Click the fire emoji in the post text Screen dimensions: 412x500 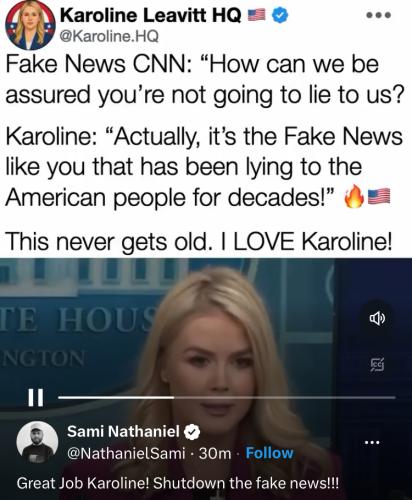point(354,197)
